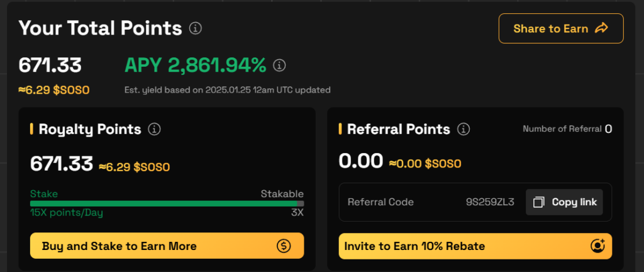Click the info icon beside Your Total Points
The height and width of the screenshot is (272, 644).
196,28
